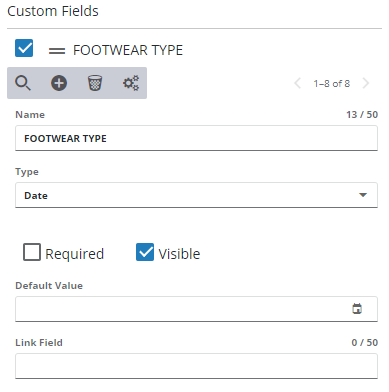Open the Default Value calendar picker
The height and width of the screenshot is (392, 389).
coord(357,309)
